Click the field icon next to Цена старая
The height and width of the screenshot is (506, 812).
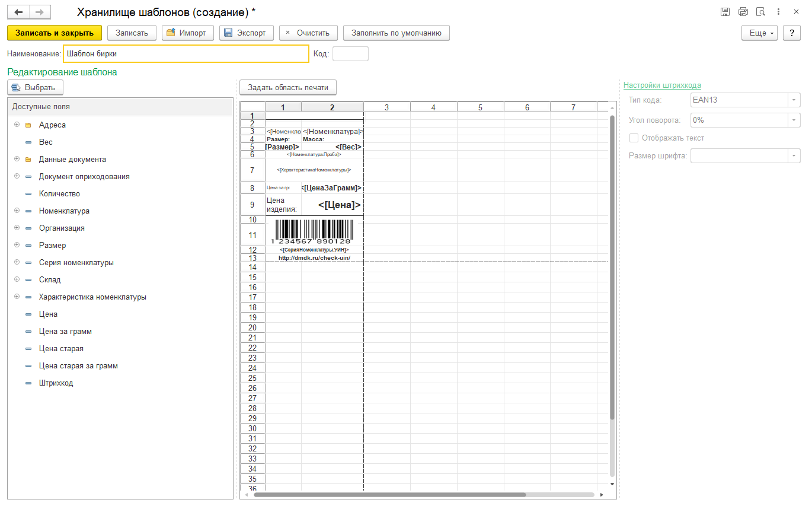click(28, 349)
